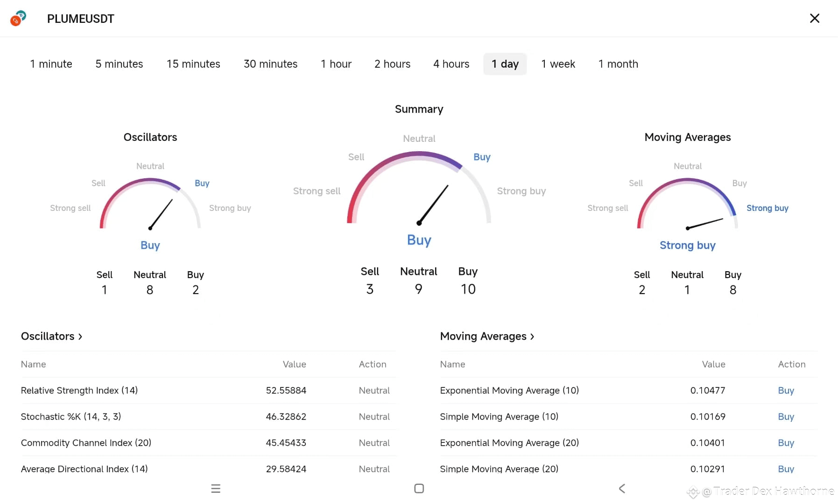Viewport: 838px width, 504px height.
Task: Select the 15 minutes timeframe
Action: point(193,64)
